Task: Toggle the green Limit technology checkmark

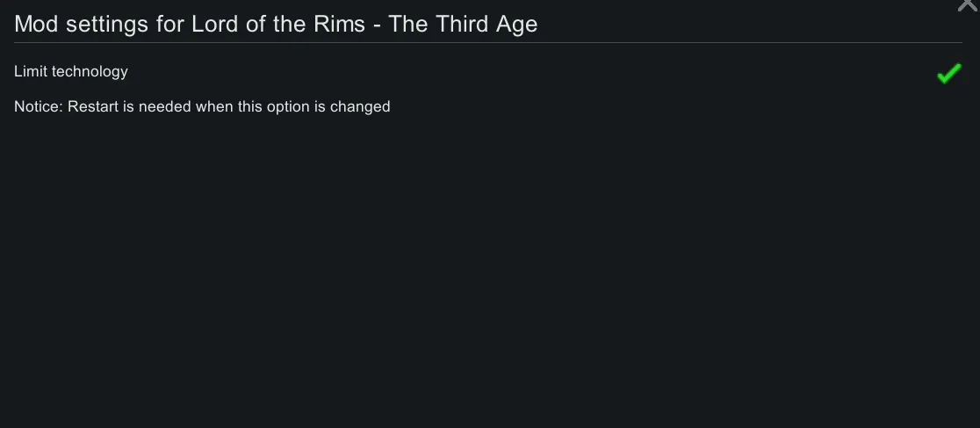Action: (x=948, y=74)
